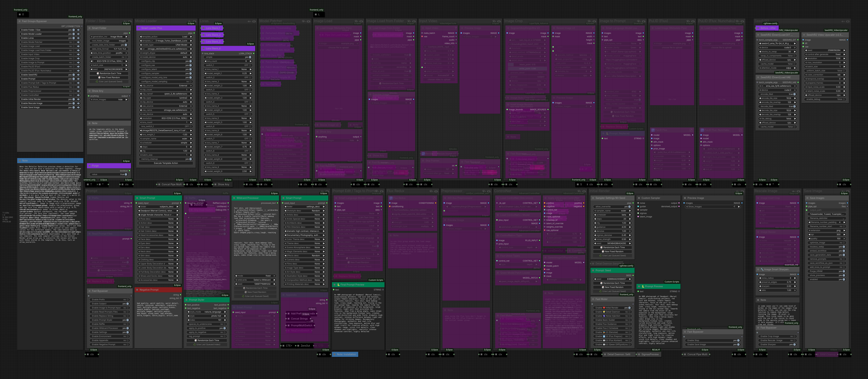This screenshot has height=379, width=868.
Task: Open the clip_type combo showing lumina2
Action: point(166,98)
